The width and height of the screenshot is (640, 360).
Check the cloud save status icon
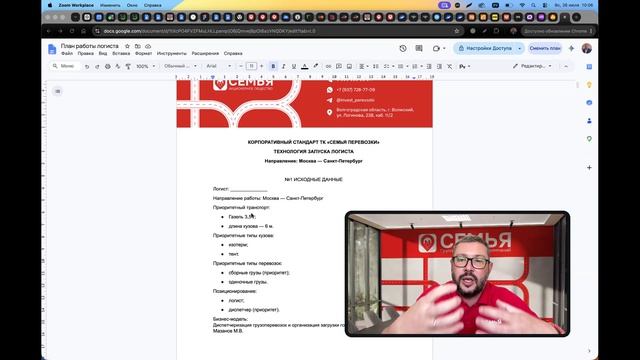[x=148, y=46]
